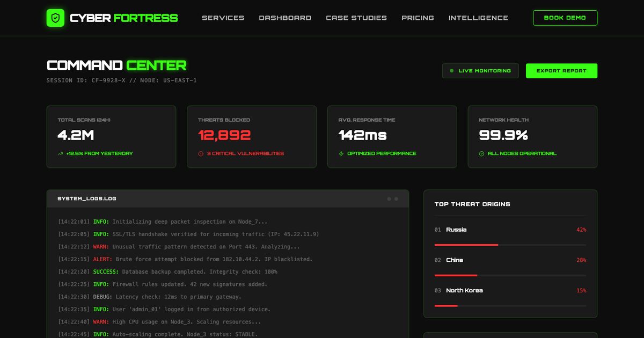Toggle the Live Monitoring indicator button
The width and height of the screenshot is (644, 338).
pyautogui.click(x=480, y=71)
